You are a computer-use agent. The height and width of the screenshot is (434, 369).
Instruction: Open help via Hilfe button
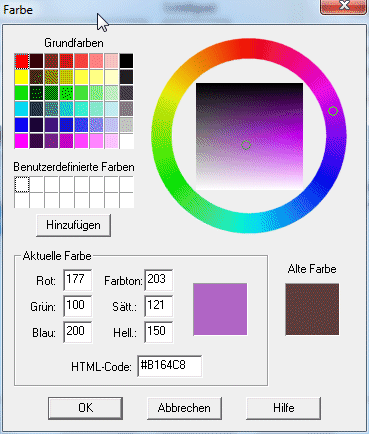283,408
